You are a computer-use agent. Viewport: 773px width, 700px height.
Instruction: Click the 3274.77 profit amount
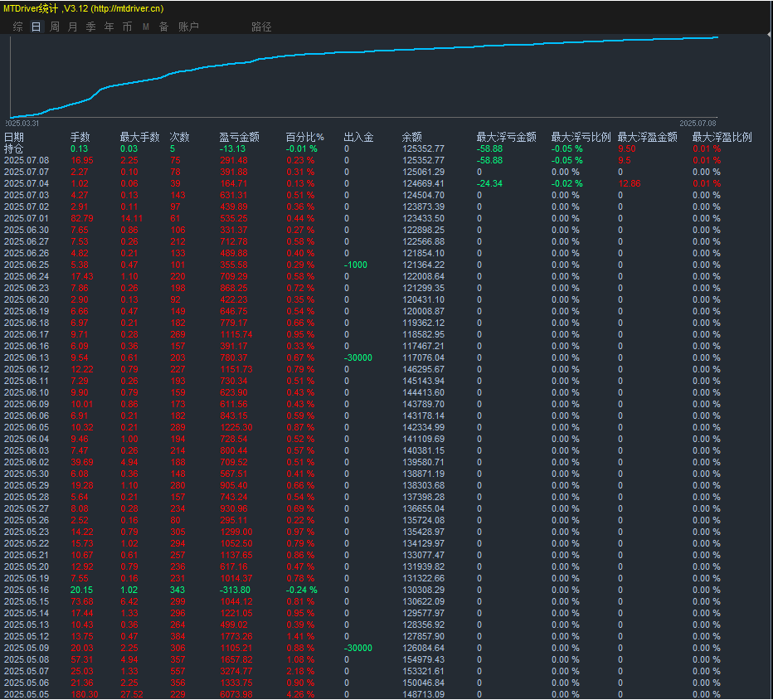point(236,672)
